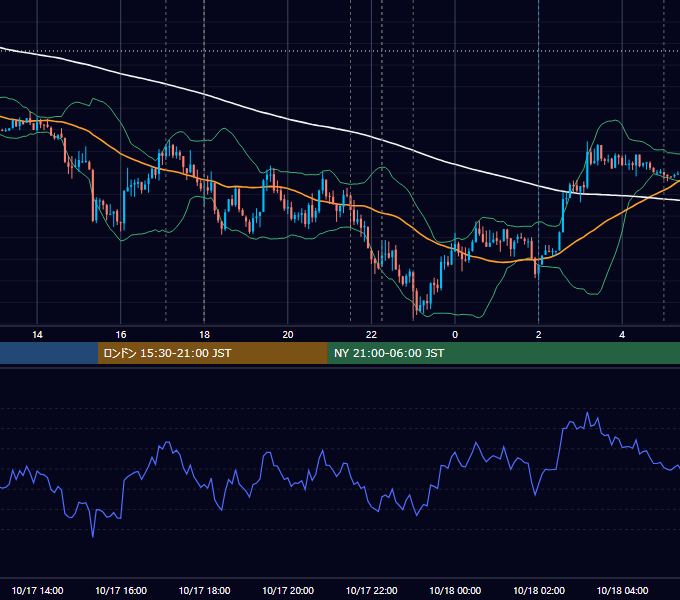This screenshot has width=680, height=600.
Task: Click the 10/17 18:00 date label
Action: tap(204, 590)
